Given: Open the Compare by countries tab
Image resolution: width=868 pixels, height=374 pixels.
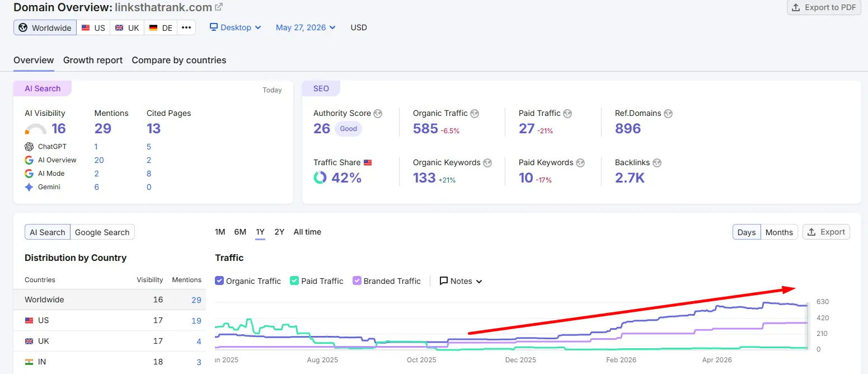Looking at the screenshot, I should pyautogui.click(x=179, y=60).
